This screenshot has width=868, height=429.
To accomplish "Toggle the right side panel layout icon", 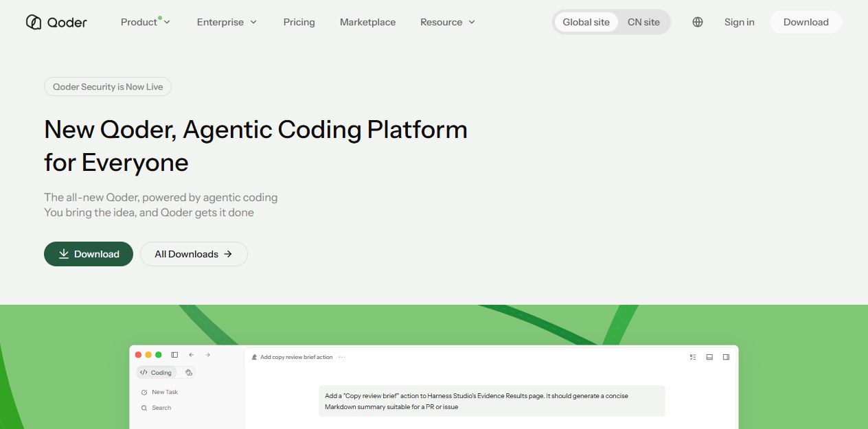I will [x=726, y=357].
